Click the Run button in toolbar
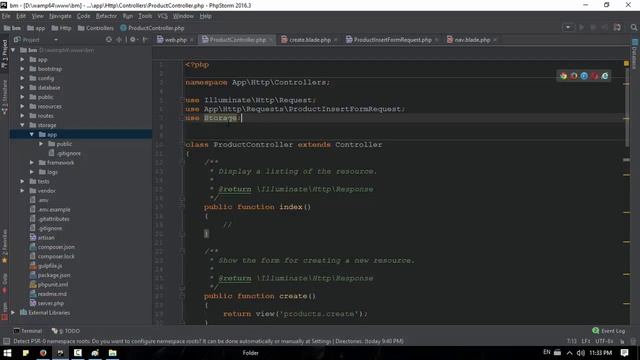 click(581, 27)
